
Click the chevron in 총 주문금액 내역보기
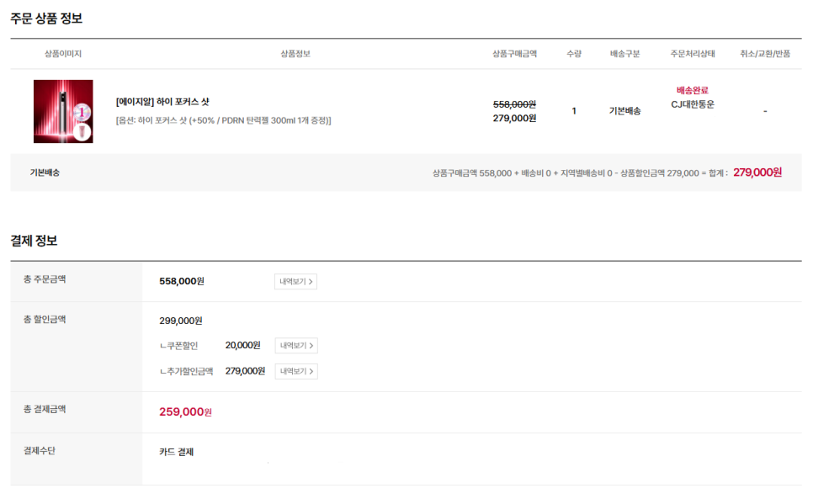click(x=311, y=282)
